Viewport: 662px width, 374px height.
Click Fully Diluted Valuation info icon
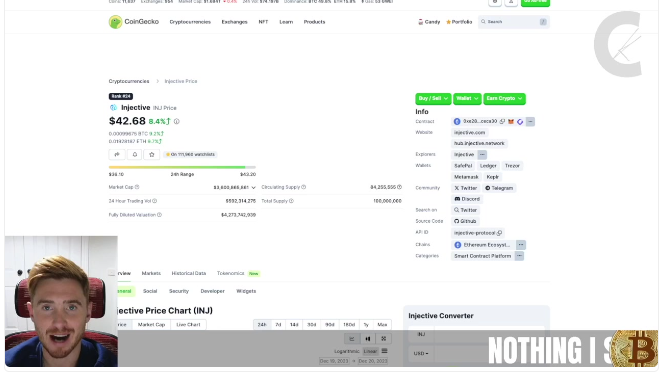click(x=159, y=215)
